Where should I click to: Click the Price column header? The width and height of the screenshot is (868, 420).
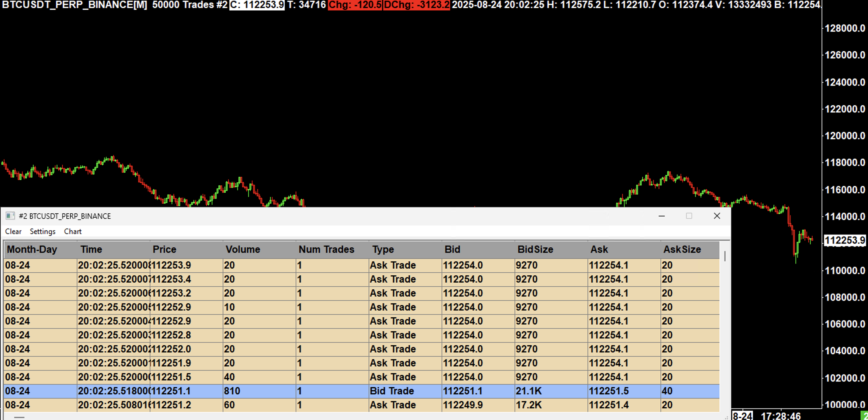pyautogui.click(x=164, y=249)
